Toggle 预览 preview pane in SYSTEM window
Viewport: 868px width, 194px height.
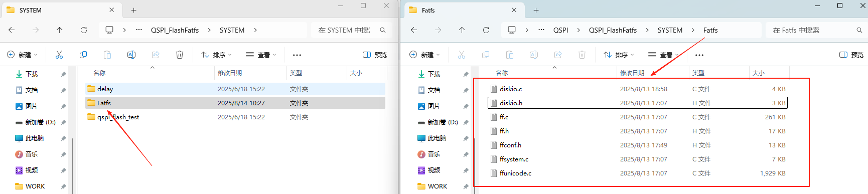pos(375,55)
